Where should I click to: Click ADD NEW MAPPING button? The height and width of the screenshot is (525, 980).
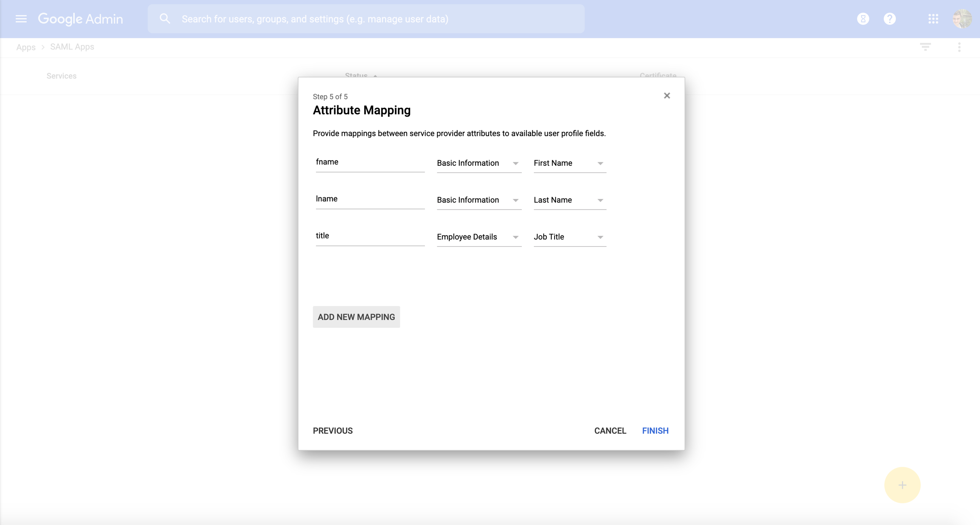[x=356, y=317]
